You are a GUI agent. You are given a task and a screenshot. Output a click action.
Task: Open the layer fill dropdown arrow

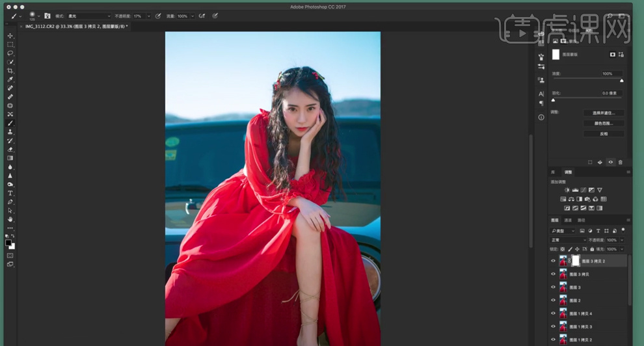[x=622, y=249]
